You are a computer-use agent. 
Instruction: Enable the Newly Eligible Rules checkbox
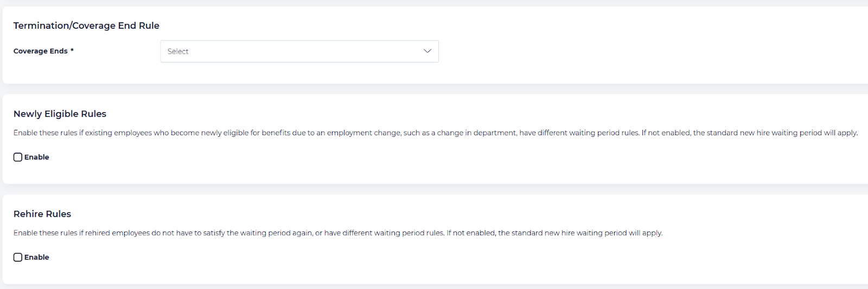click(18, 157)
